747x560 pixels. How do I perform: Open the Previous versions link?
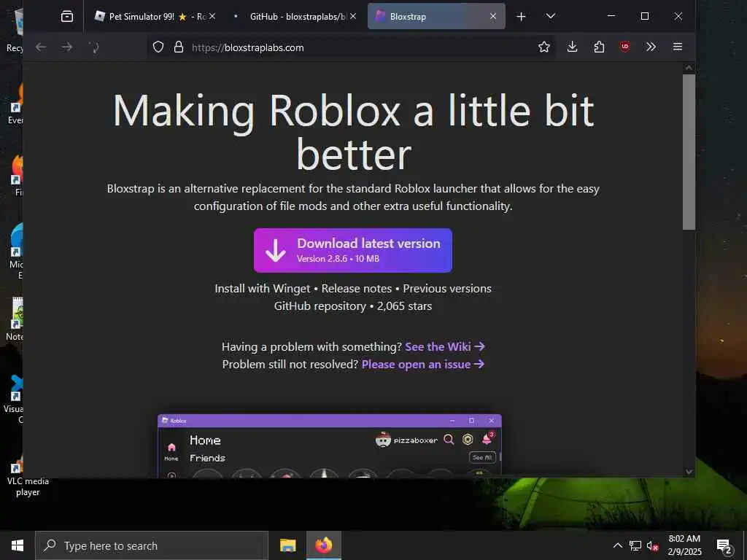click(x=447, y=289)
